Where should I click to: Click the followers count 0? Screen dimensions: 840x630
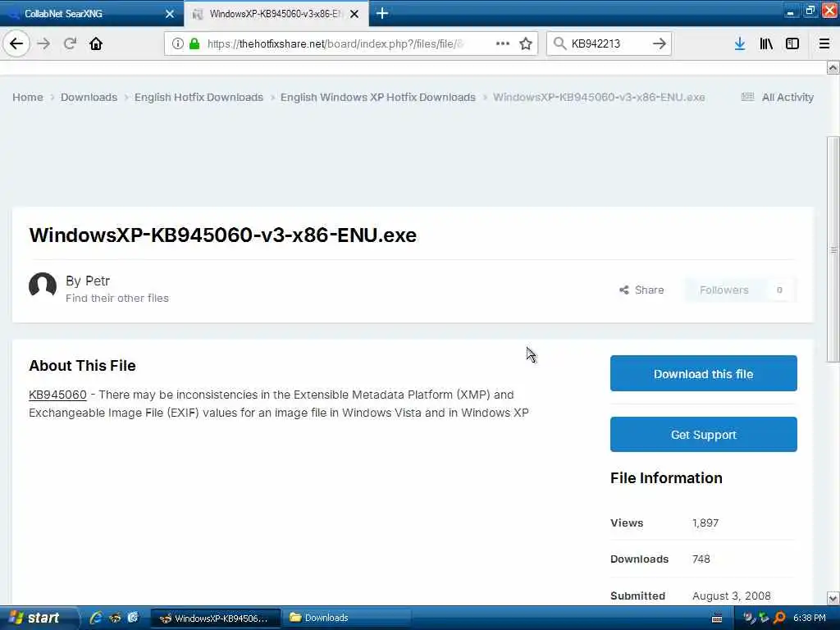tap(779, 290)
